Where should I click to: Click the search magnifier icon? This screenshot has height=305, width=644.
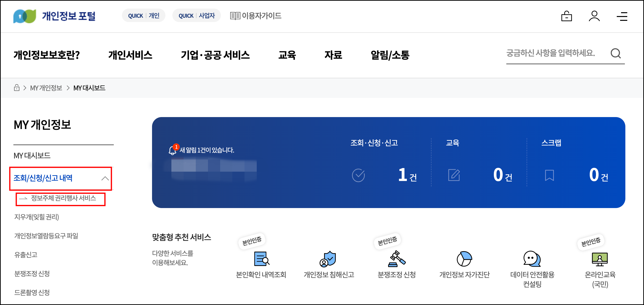(616, 53)
